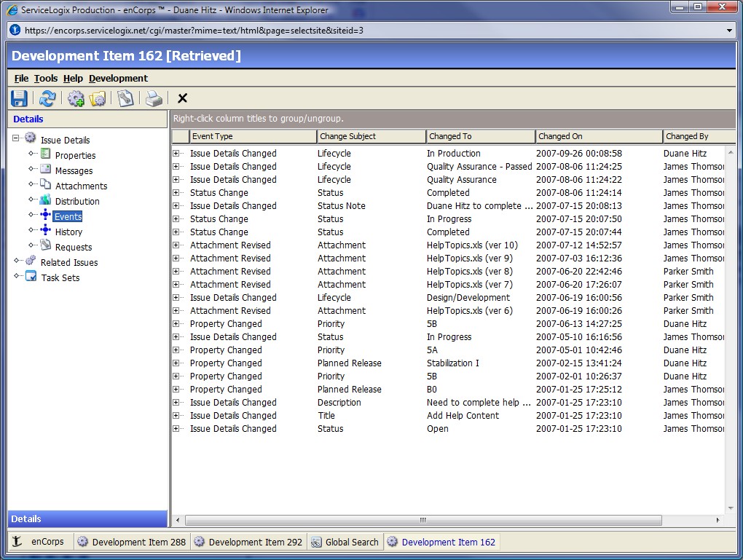The width and height of the screenshot is (743, 560).
Task: Open the address bar dropdown arrow
Action: pyautogui.click(x=730, y=31)
